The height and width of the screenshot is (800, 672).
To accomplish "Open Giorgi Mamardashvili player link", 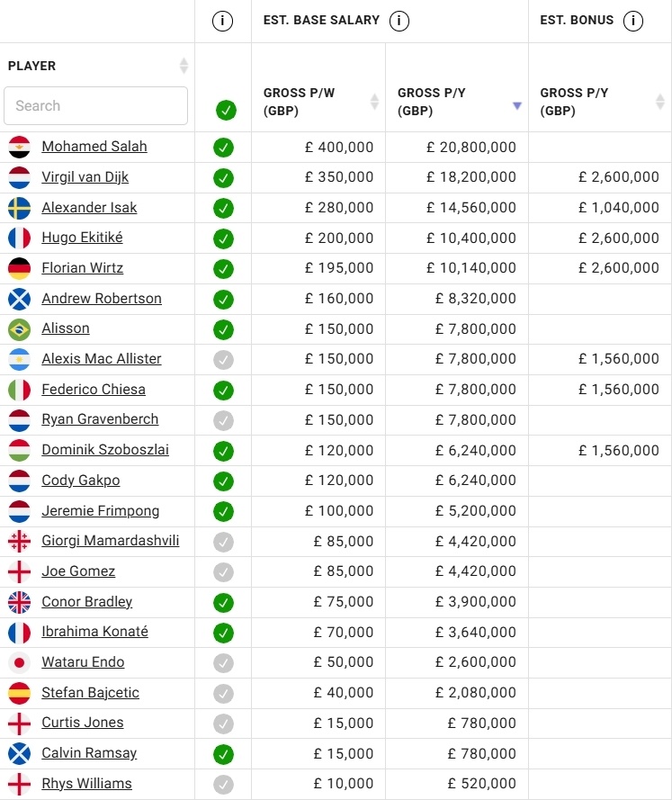I will (111, 541).
